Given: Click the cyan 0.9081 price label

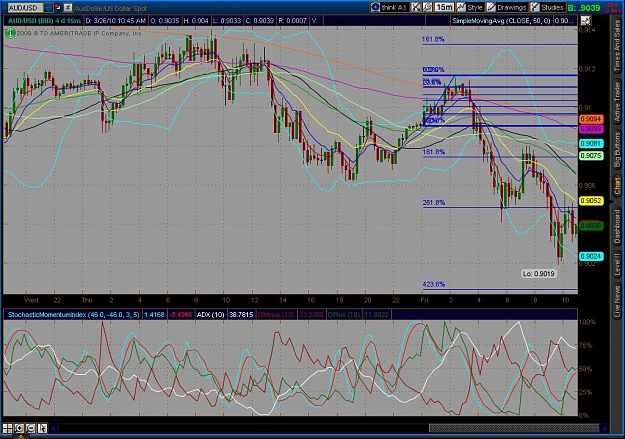Looking at the screenshot, I should 591,144.
